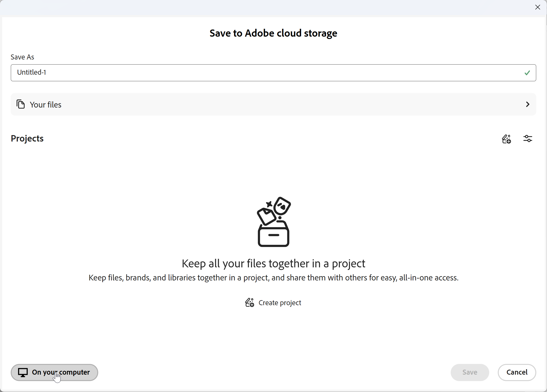Click the Create project link

click(x=273, y=303)
